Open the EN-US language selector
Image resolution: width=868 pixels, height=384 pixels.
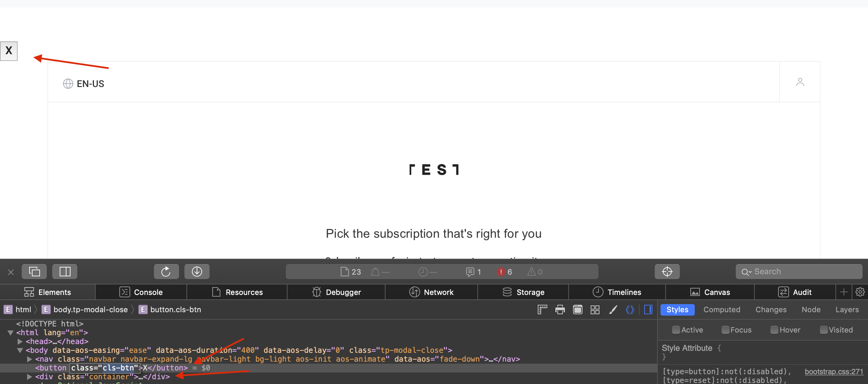(84, 84)
